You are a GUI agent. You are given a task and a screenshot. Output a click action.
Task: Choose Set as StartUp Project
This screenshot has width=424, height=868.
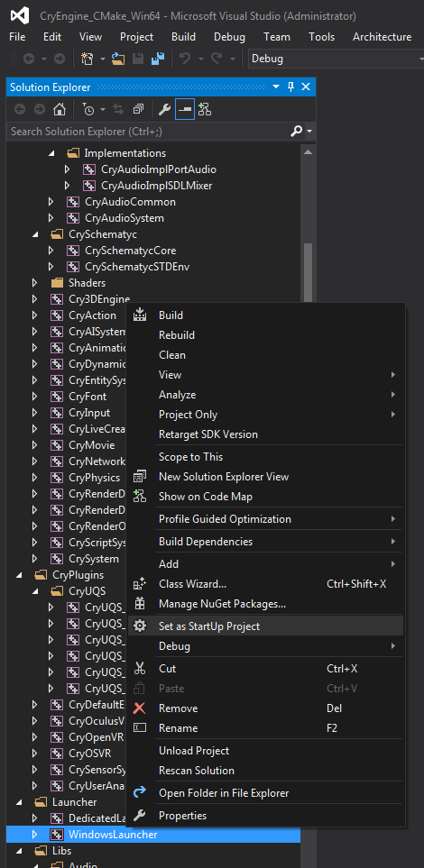(x=209, y=626)
